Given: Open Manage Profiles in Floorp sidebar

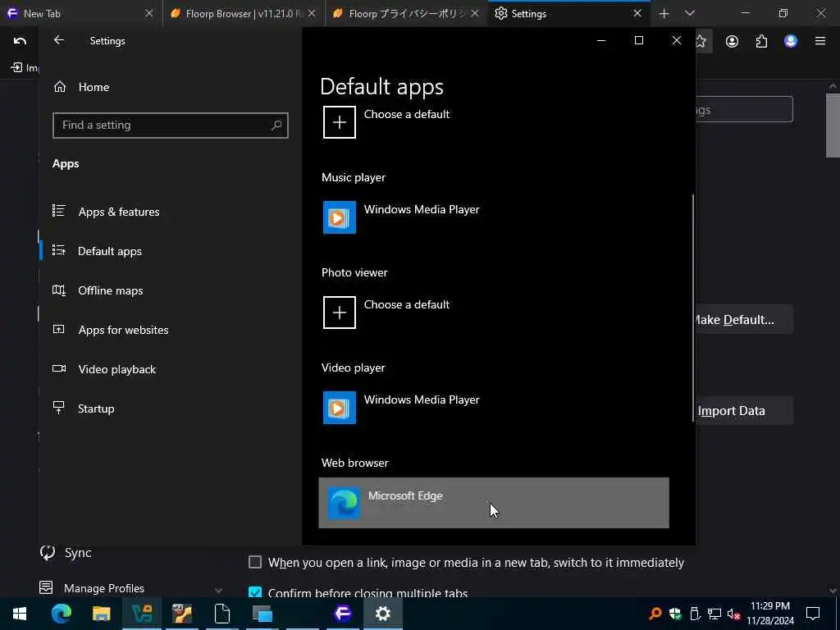Looking at the screenshot, I should (92, 588).
